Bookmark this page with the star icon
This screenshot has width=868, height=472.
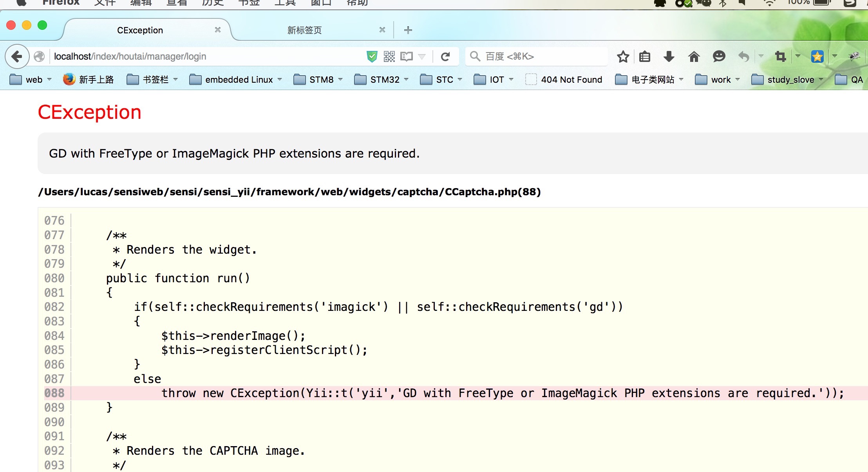(x=623, y=56)
